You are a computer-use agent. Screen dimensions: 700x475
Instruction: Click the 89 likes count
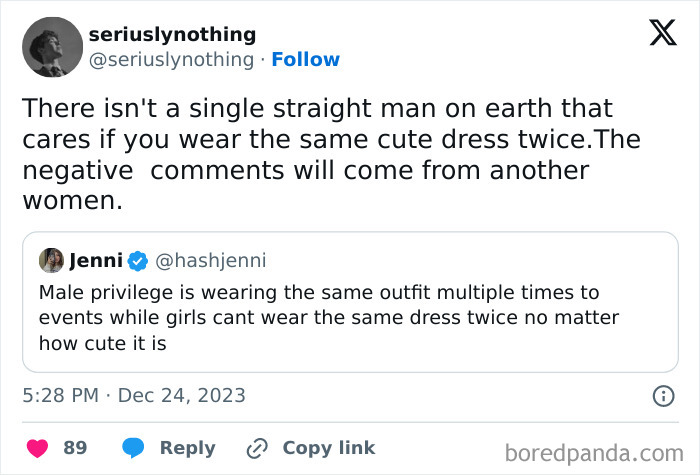click(x=75, y=448)
